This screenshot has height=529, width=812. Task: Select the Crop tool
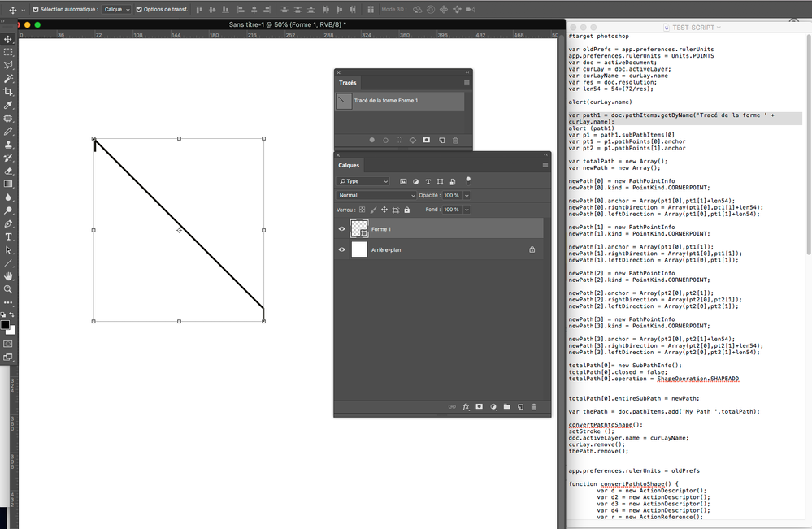[8, 92]
